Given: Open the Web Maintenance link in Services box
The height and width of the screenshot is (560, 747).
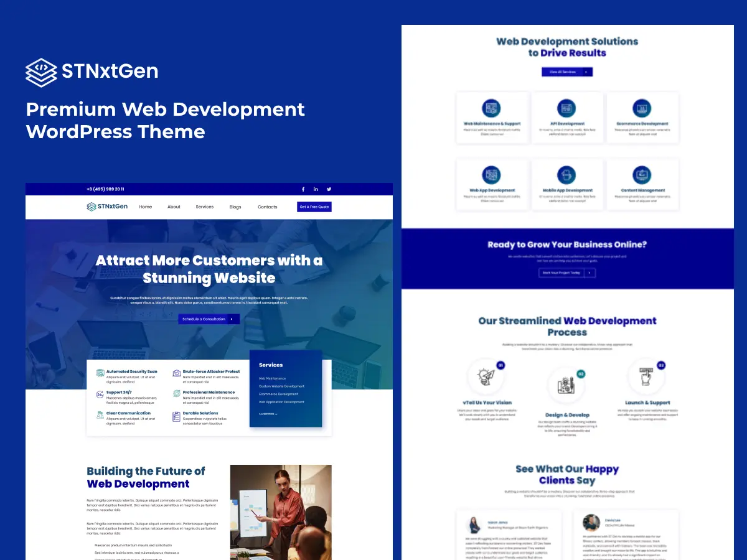Looking at the screenshot, I should (273, 378).
